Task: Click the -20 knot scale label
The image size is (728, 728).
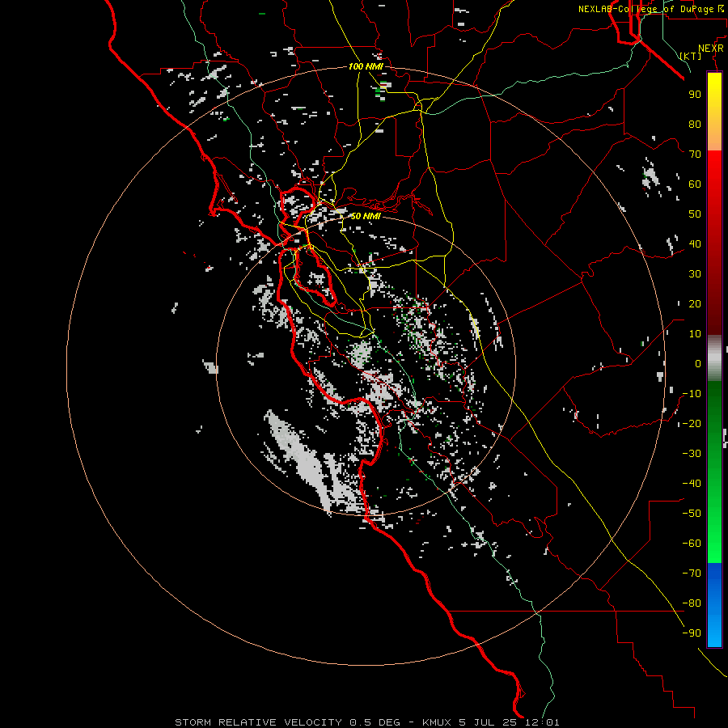Action: (x=692, y=424)
